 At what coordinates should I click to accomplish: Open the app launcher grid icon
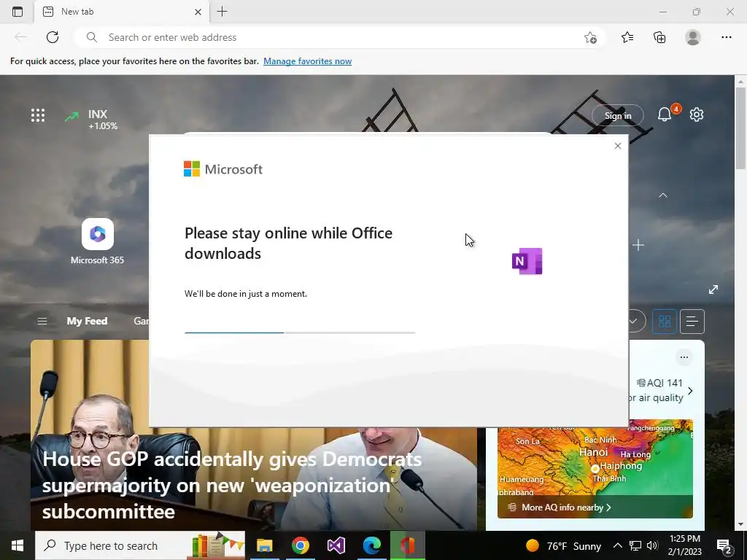(x=38, y=115)
